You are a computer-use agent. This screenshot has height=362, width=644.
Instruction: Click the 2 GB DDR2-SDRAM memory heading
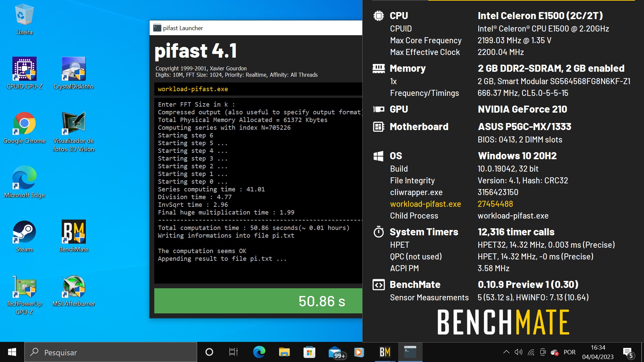pyautogui.click(x=551, y=68)
